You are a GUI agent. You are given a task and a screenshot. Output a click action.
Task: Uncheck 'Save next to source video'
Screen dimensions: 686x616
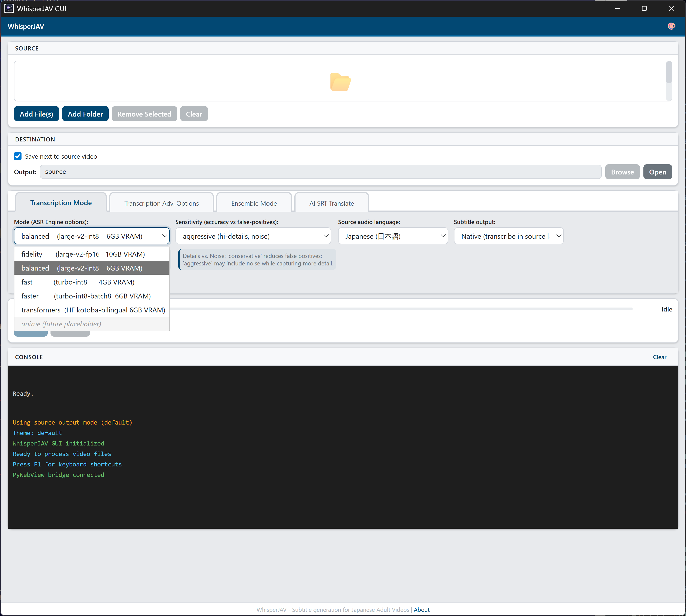click(x=18, y=156)
